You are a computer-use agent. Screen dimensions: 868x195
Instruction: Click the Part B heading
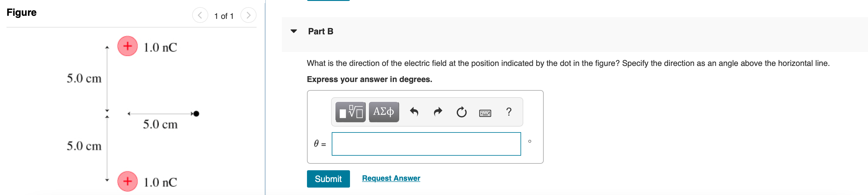coord(321,31)
